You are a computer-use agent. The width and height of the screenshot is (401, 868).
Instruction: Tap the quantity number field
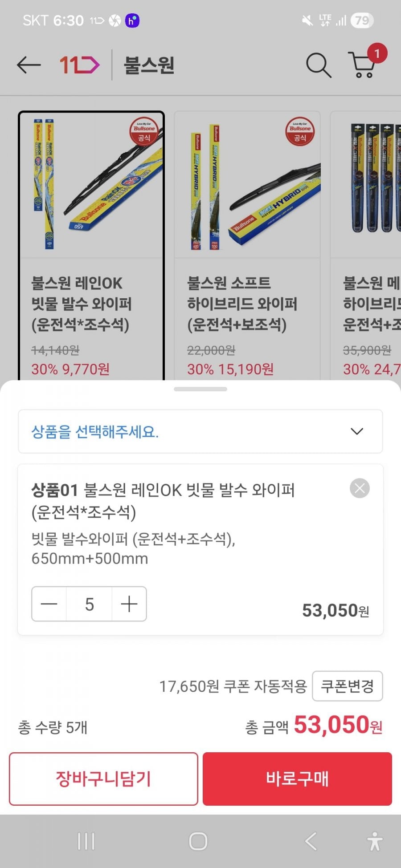click(89, 604)
